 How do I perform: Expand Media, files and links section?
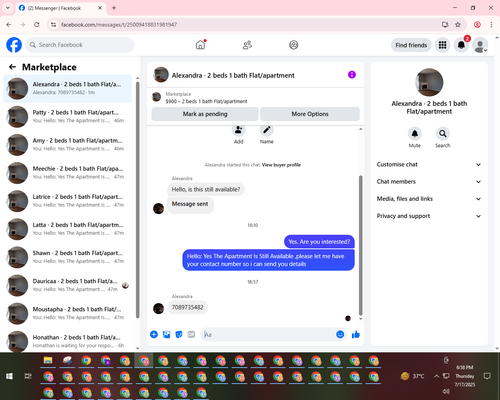[x=429, y=199]
